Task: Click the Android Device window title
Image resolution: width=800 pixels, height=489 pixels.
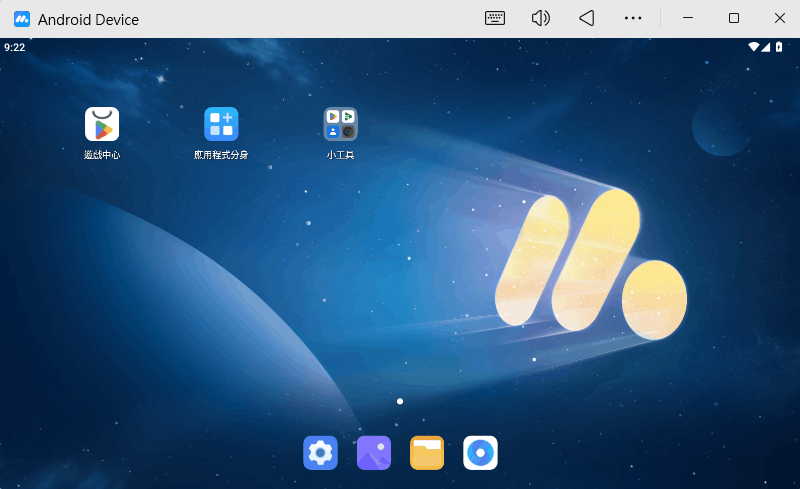Action: pos(88,19)
